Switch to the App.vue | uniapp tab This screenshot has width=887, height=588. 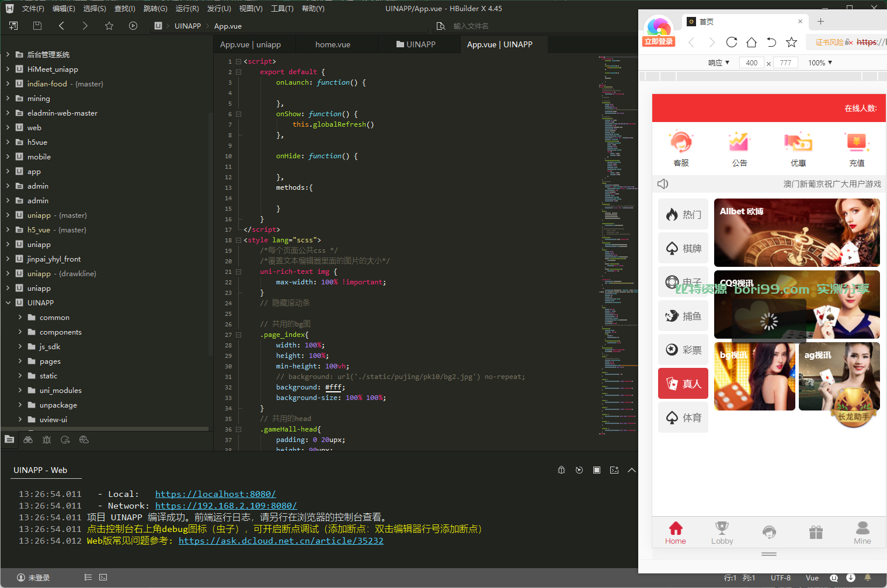click(251, 44)
